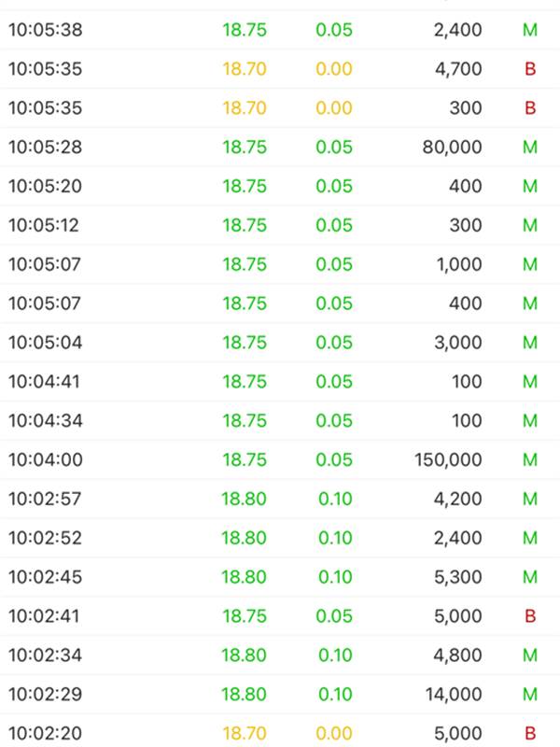Image resolution: width=560 pixels, height=747 pixels.
Task: Select the 14,000 volume at 10:02:29
Action: point(454,694)
